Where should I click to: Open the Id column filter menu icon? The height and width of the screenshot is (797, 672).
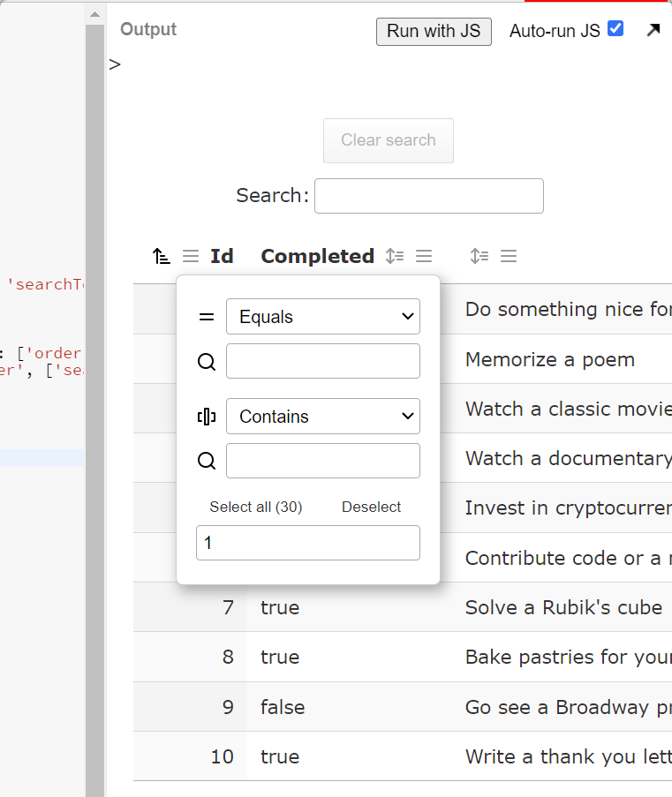(x=191, y=257)
